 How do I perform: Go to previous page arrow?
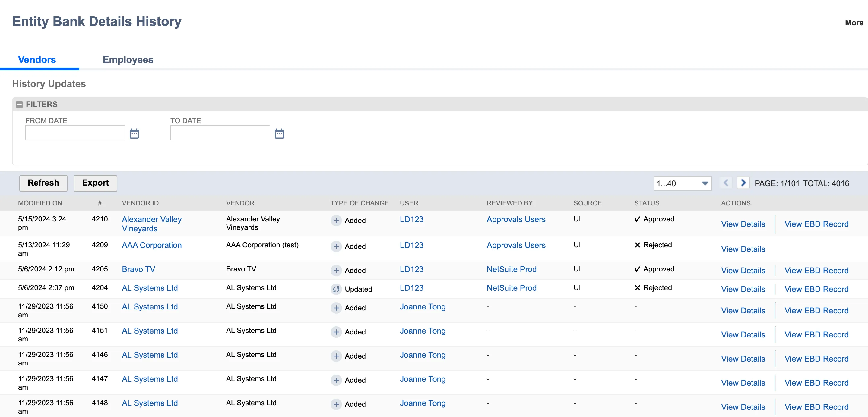pos(726,183)
